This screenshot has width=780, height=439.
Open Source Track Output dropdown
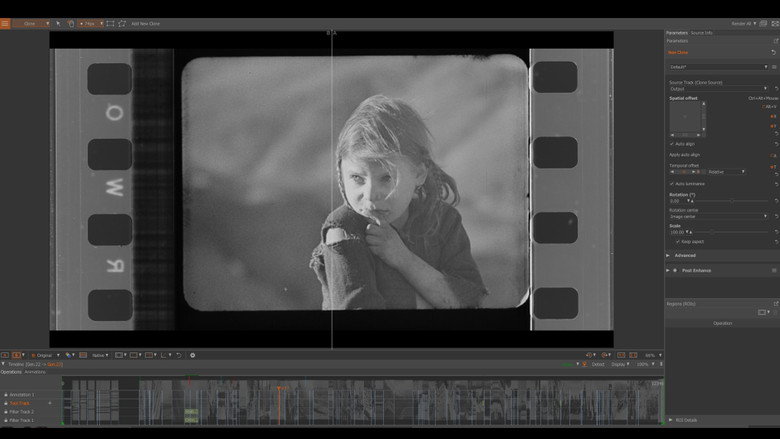(718, 88)
